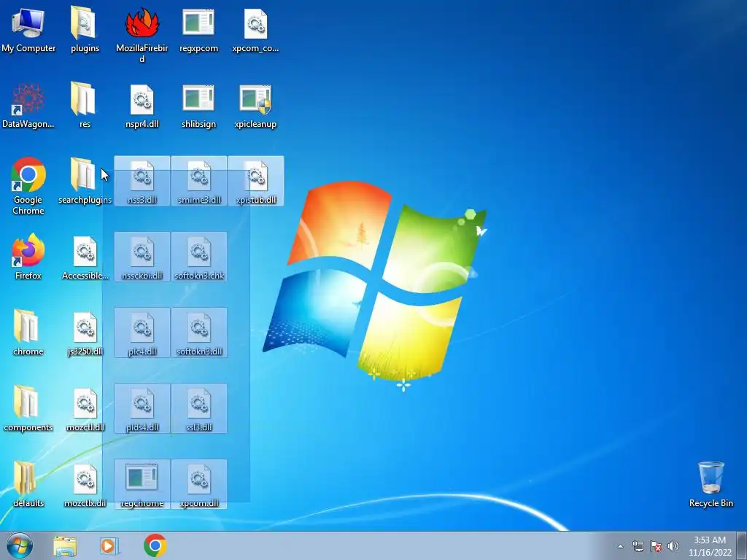Open Windows Explorer from the taskbar
This screenshot has height=560, width=747.
(65, 545)
